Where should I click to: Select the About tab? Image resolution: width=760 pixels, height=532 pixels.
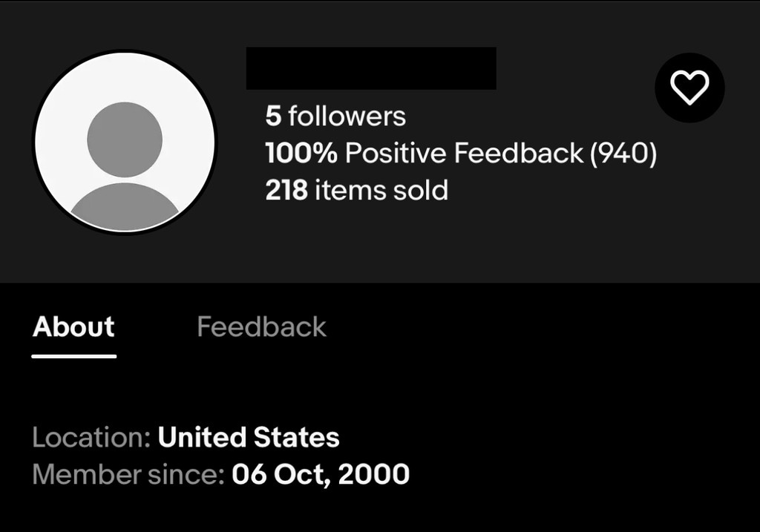(x=73, y=326)
